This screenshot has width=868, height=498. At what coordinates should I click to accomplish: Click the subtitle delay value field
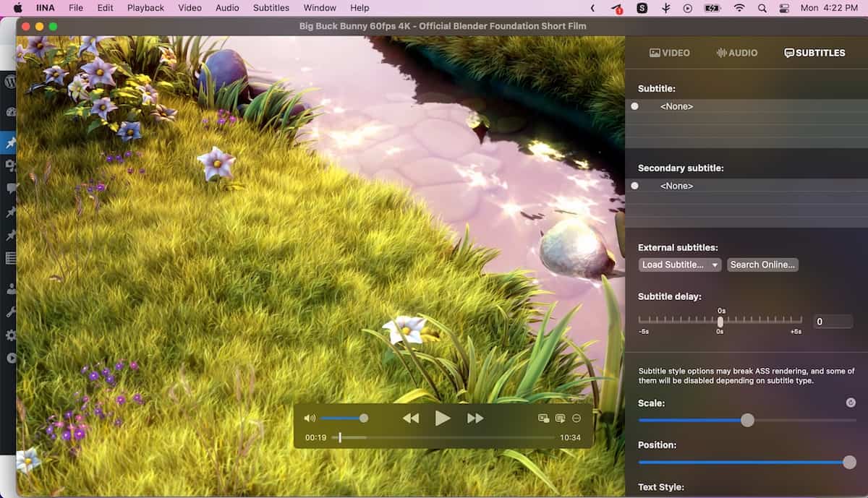tap(833, 322)
